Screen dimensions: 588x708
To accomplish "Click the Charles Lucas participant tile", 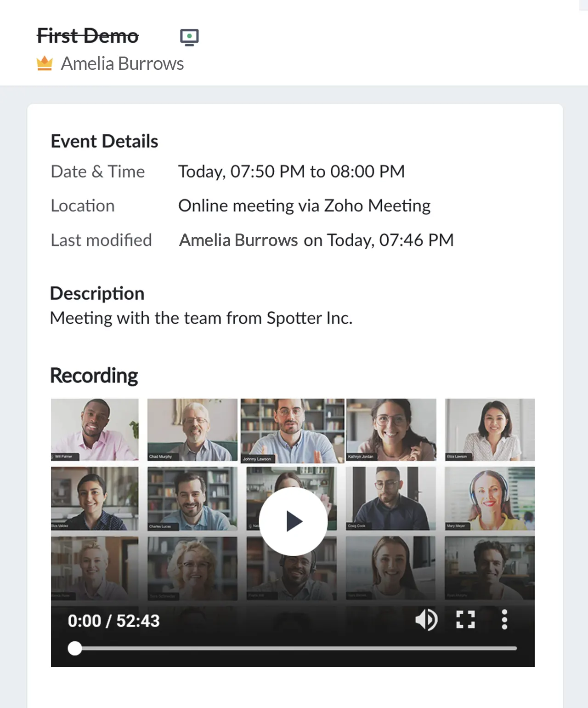I will [x=192, y=499].
